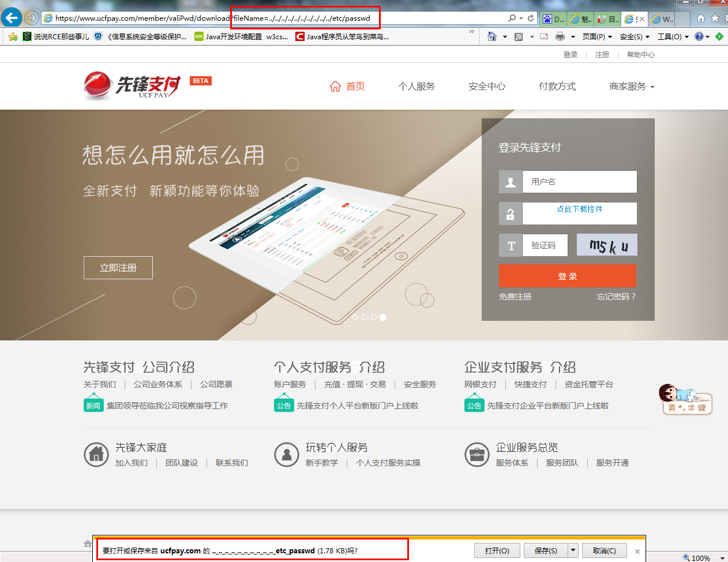Open the 首页 nav item

tap(347, 87)
